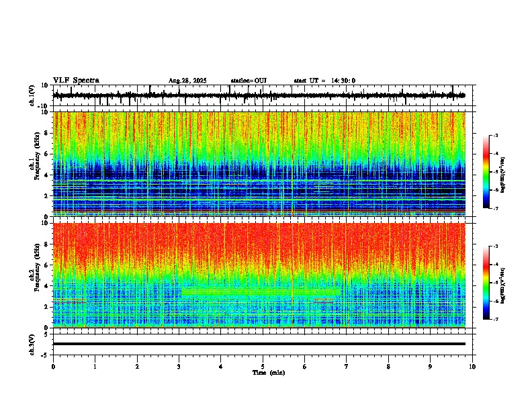Click the "ch.1(V)" waveform axis label
Viewport: 532px width, 411px height.
(32, 95)
